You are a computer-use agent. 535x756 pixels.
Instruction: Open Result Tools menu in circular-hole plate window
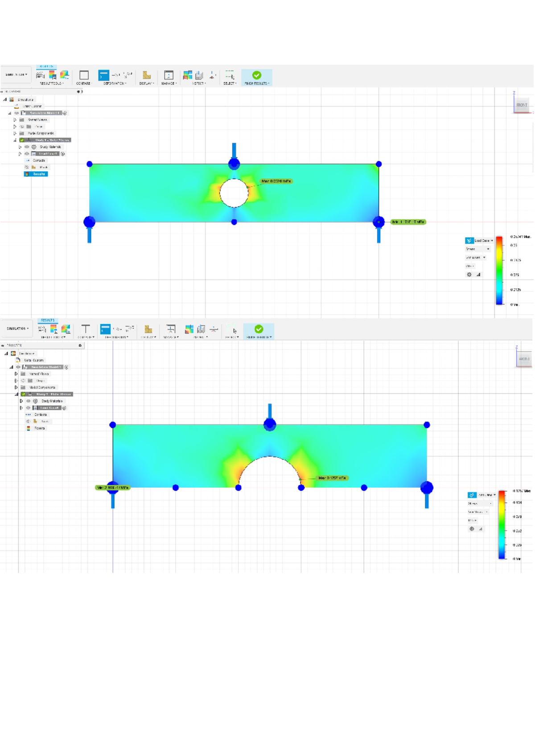(x=52, y=83)
